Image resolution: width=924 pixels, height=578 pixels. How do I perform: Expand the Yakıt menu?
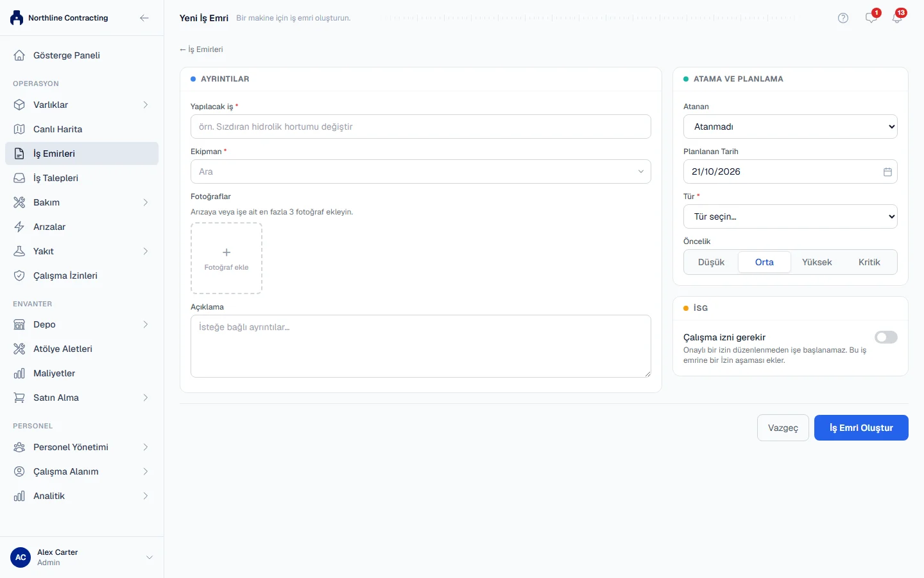81,251
